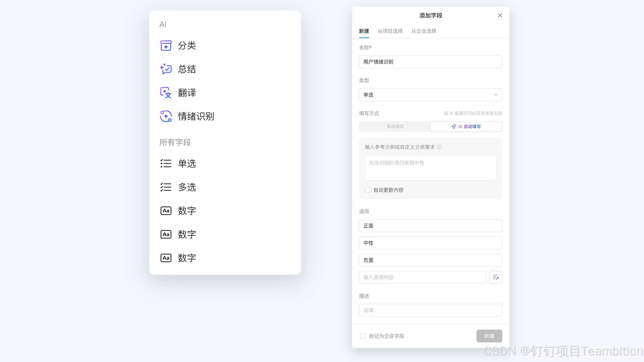Open the 从企业选择 tab
Image resolution: width=644 pixels, height=362 pixels.
point(424,31)
